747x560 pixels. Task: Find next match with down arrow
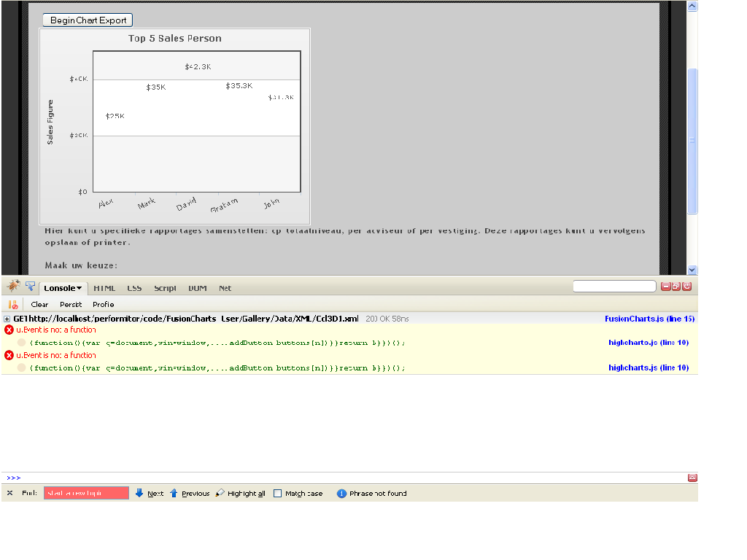pyautogui.click(x=140, y=494)
